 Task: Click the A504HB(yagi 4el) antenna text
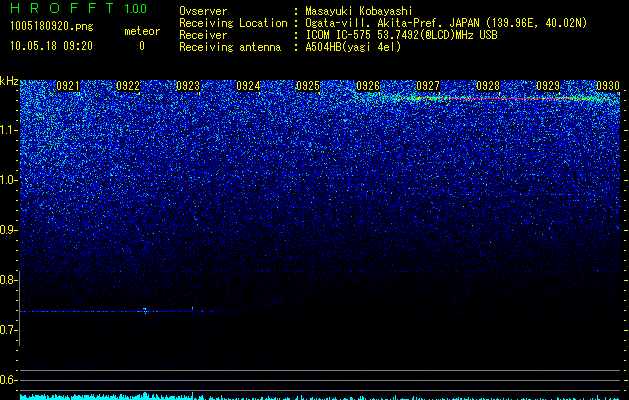click(353, 47)
